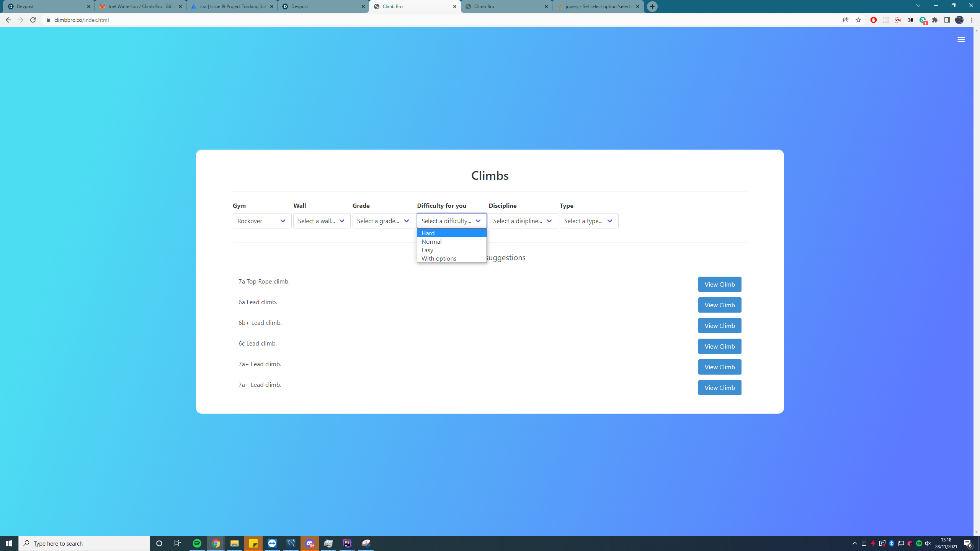Switch to the Jira browser tab
The width and height of the screenshot is (980, 551).
(x=232, y=7)
